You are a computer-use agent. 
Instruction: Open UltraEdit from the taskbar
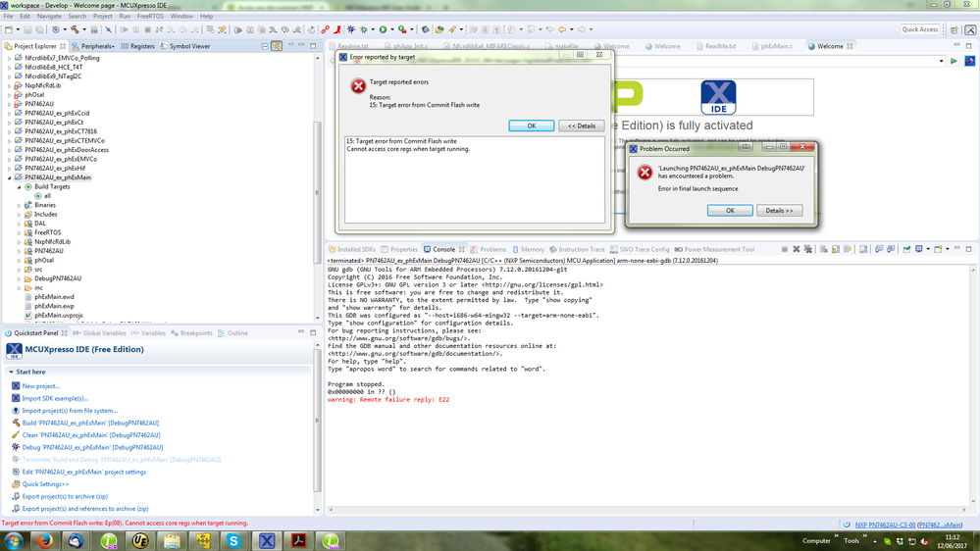pos(140,540)
